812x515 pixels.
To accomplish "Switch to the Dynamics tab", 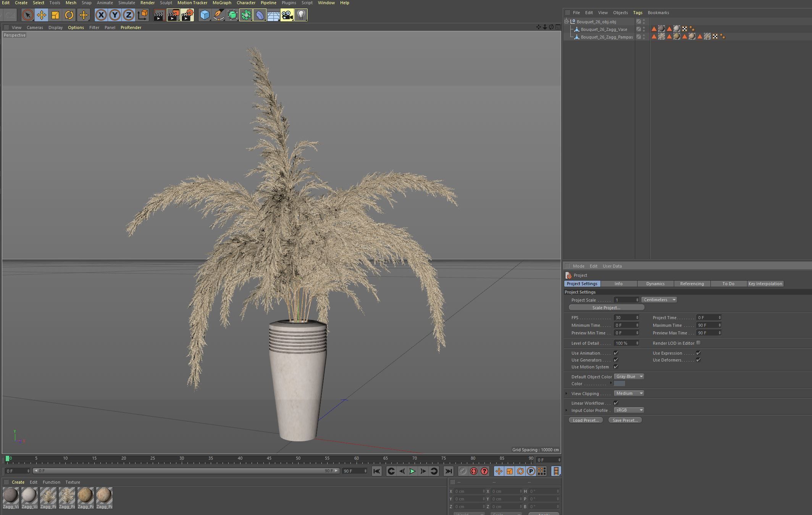I will click(655, 284).
